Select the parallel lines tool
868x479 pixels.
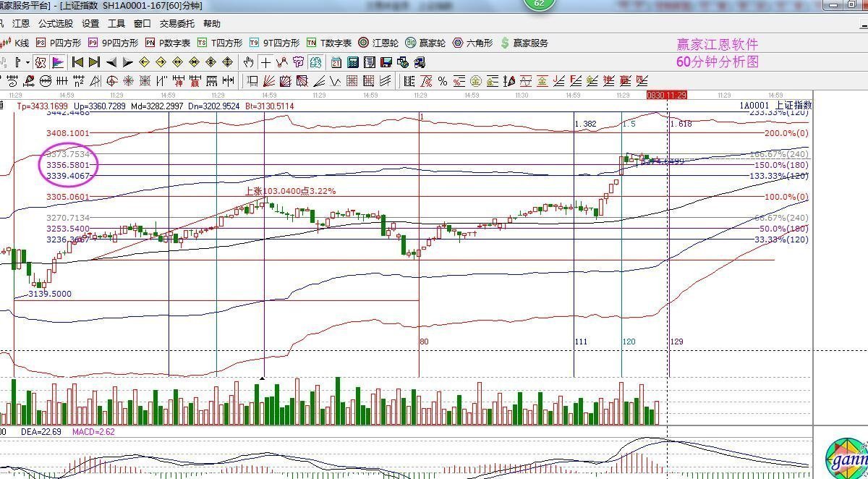(386, 80)
